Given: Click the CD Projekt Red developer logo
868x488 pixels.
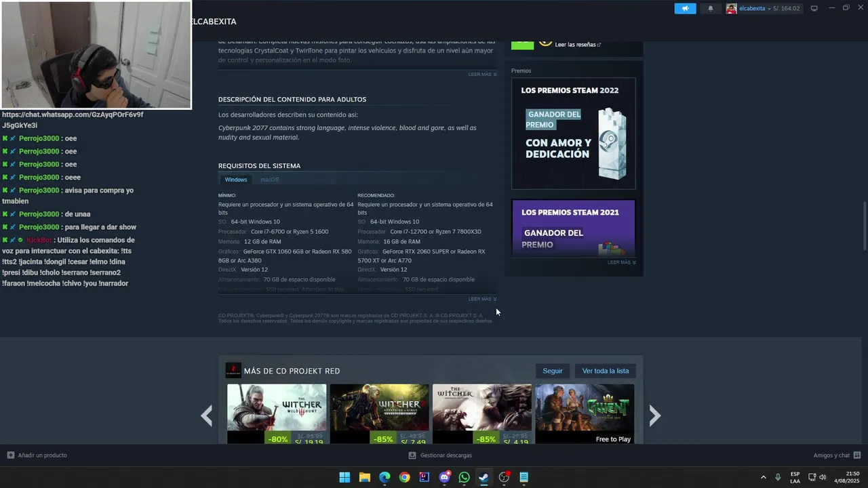Looking at the screenshot, I should tap(233, 371).
